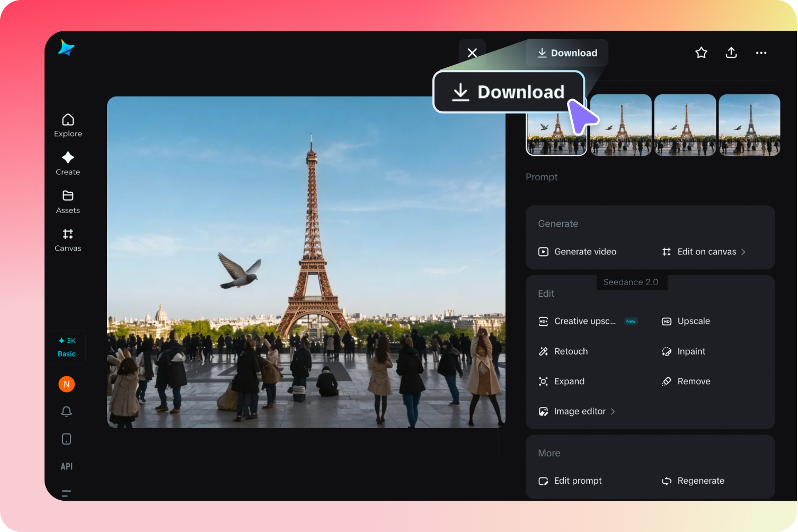Switch to the Canvas workspace
The width and height of the screenshot is (798, 532).
pos(68,240)
